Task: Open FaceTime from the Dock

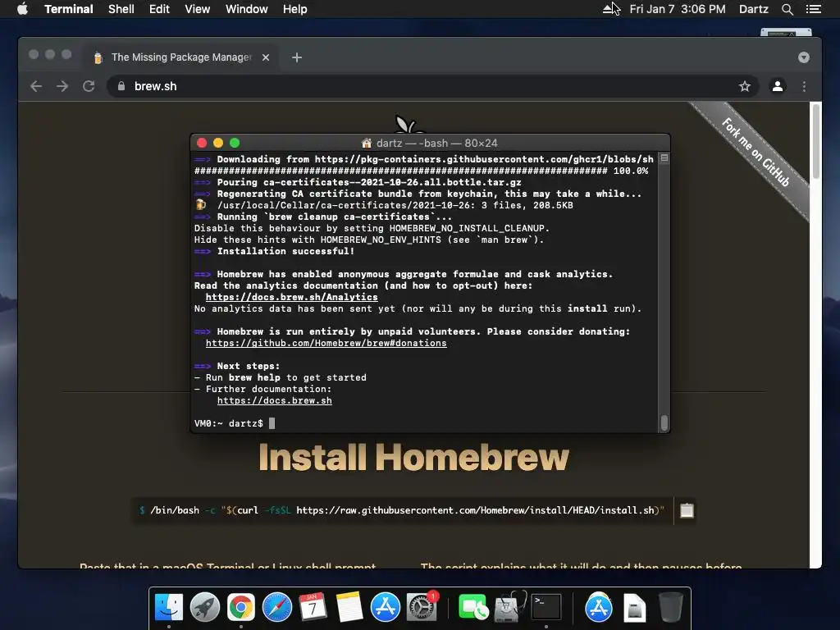Action: pyautogui.click(x=473, y=608)
